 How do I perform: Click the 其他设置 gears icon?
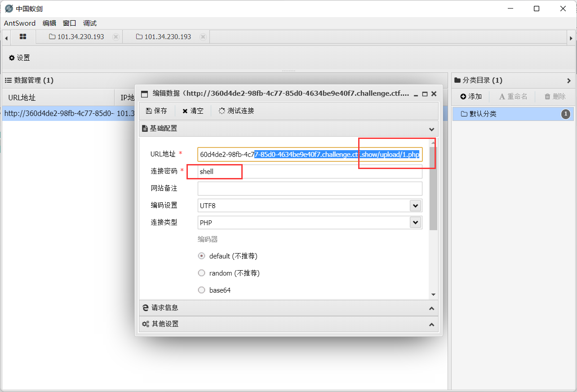tap(146, 324)
